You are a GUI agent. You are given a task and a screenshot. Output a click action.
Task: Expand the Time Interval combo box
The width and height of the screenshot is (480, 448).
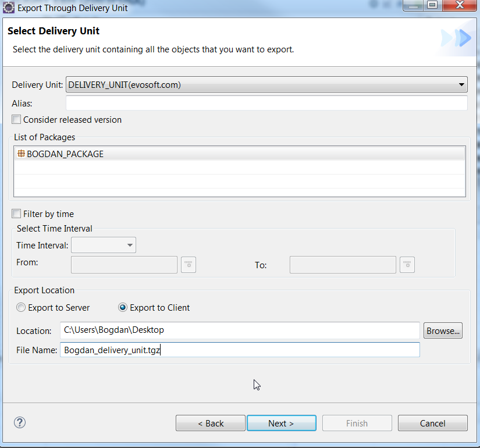[104, 246]
